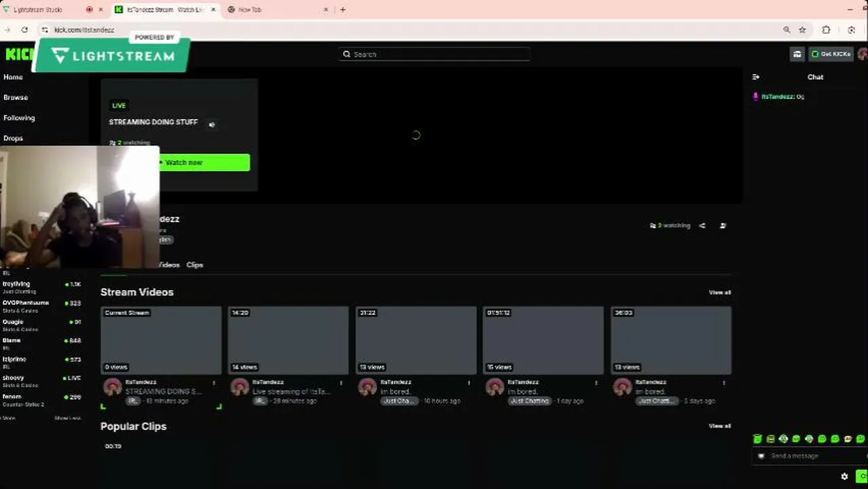Image resolution: width=868 pixels, height=489 pixels.
Task: Collapse the chat panel arrow icon
Action: [x=756, y=77]
